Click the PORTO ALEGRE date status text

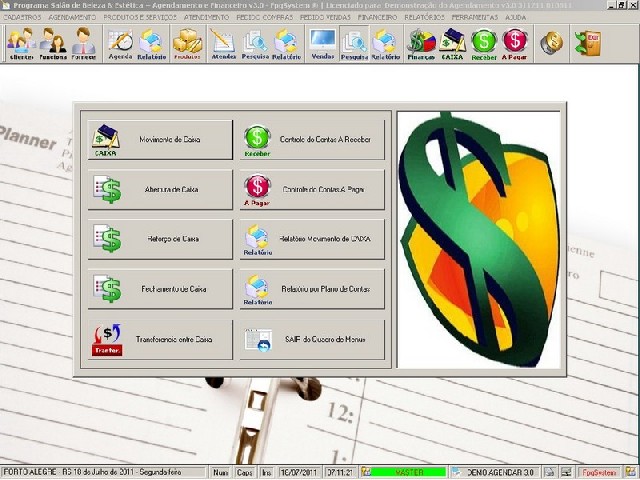[92, 472]
